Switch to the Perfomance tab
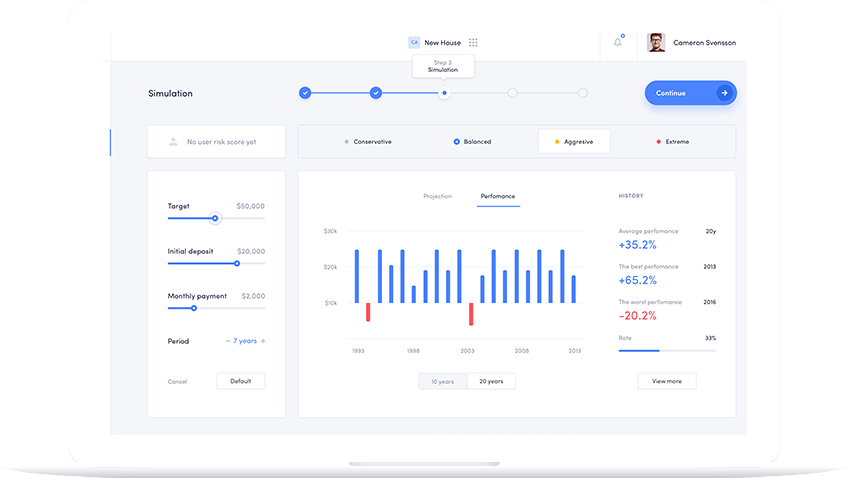 498,196
